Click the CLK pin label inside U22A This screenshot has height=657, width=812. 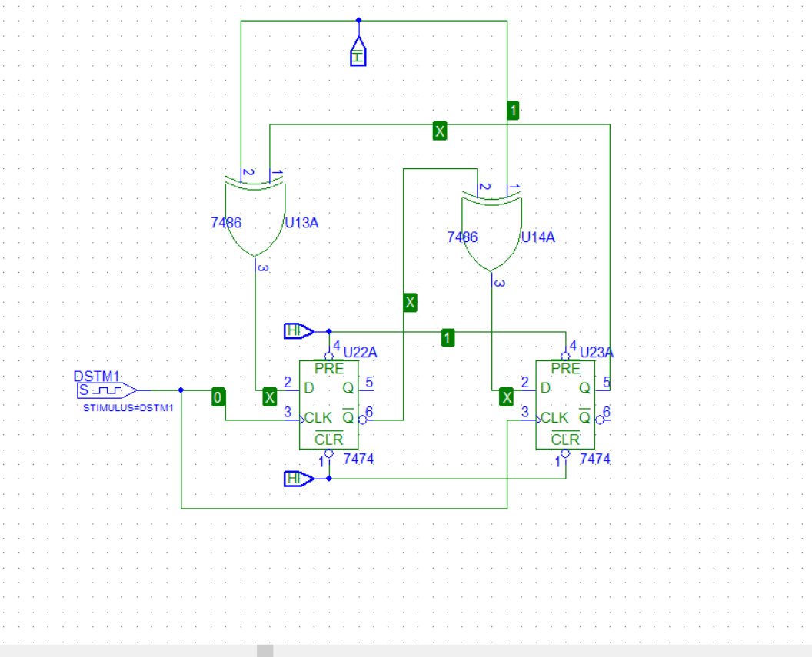(318, 417)
